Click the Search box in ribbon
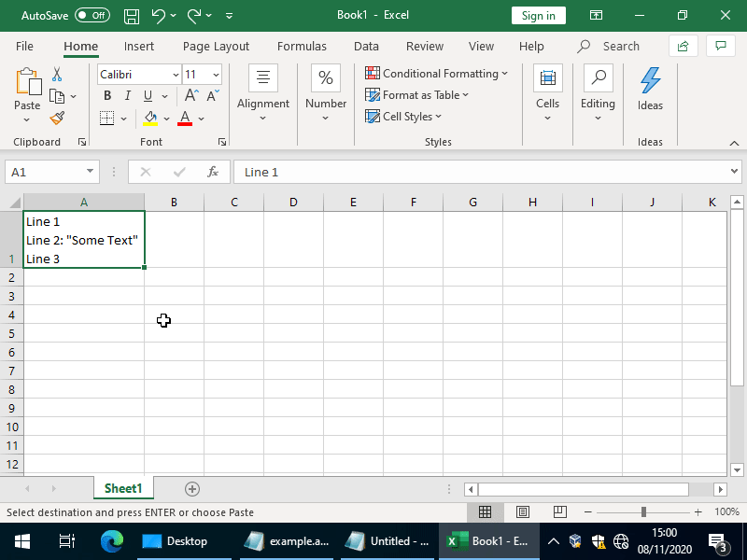The width and height of the screenshot is (747, 560). click(609, 46)
